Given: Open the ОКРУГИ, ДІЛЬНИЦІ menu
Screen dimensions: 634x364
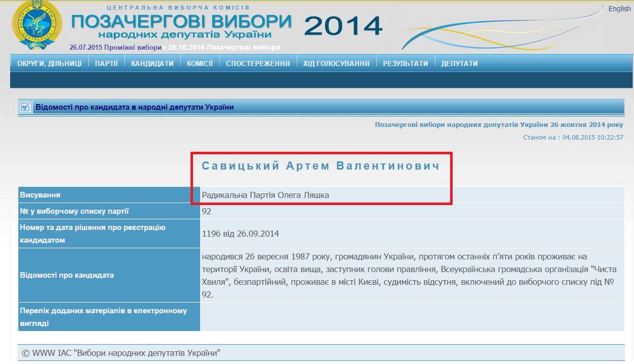Looking at the screenshot, I should click(49, 63).
